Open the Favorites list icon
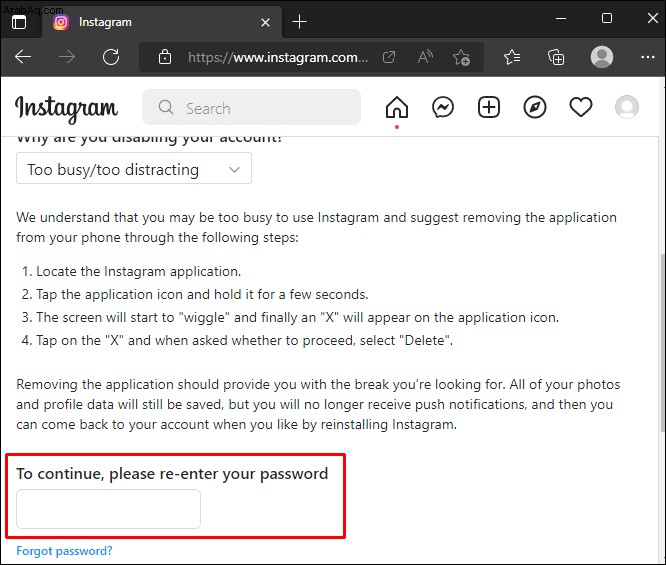Viewport: 666px width, 565px height. [x=512, y=57]
